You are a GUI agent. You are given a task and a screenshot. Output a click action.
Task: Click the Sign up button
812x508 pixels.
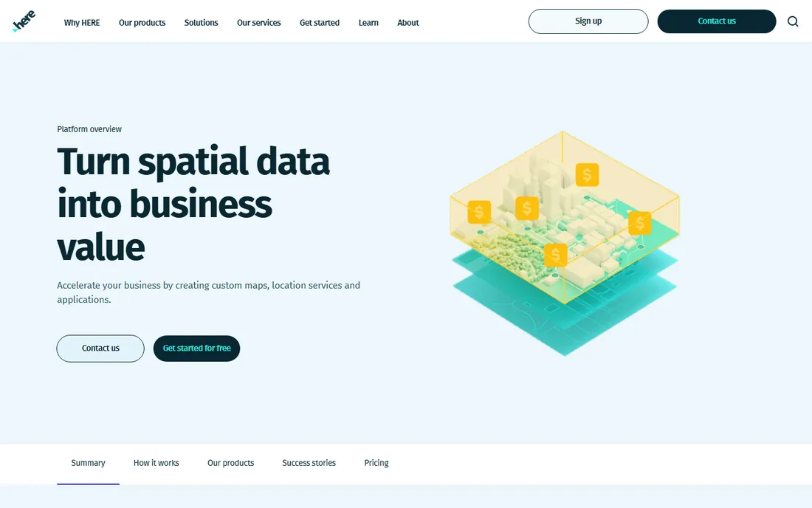pyautogui.click(x=588, y=21)
